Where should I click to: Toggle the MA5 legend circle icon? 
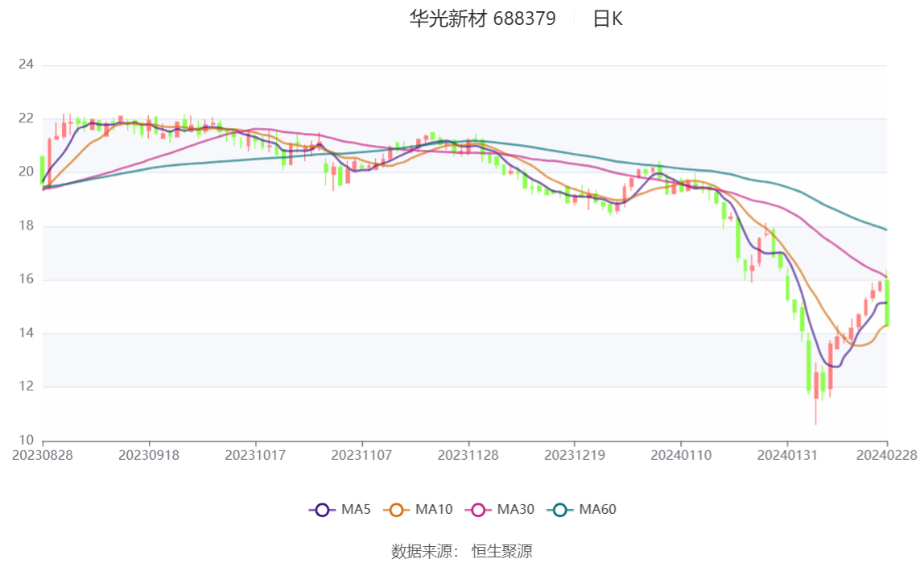click(x=322, y=510)
